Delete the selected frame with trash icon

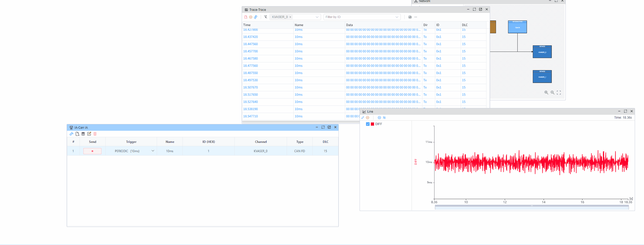[95, 134]
